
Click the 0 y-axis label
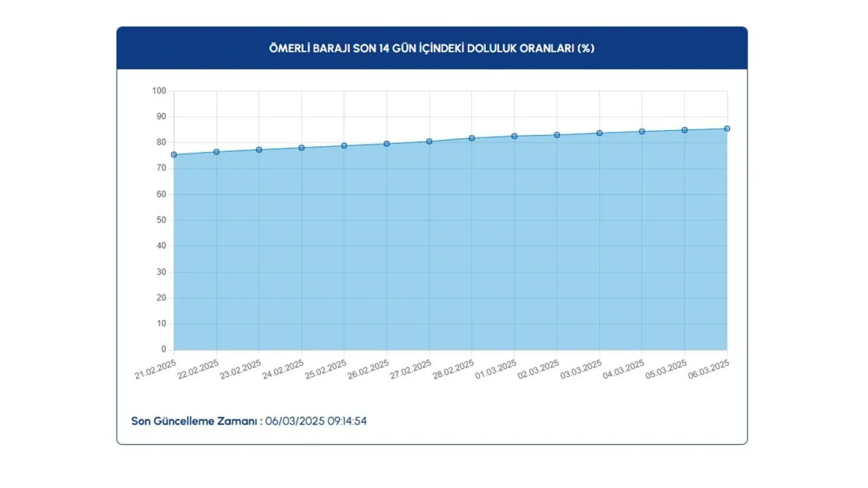pyautogui.click(x=163, y=350)
